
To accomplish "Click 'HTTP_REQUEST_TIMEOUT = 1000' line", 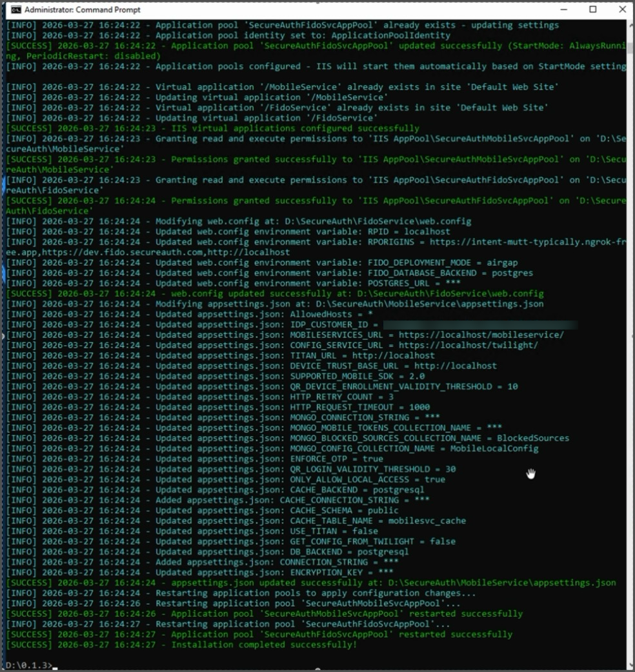I will coord(218,407).
